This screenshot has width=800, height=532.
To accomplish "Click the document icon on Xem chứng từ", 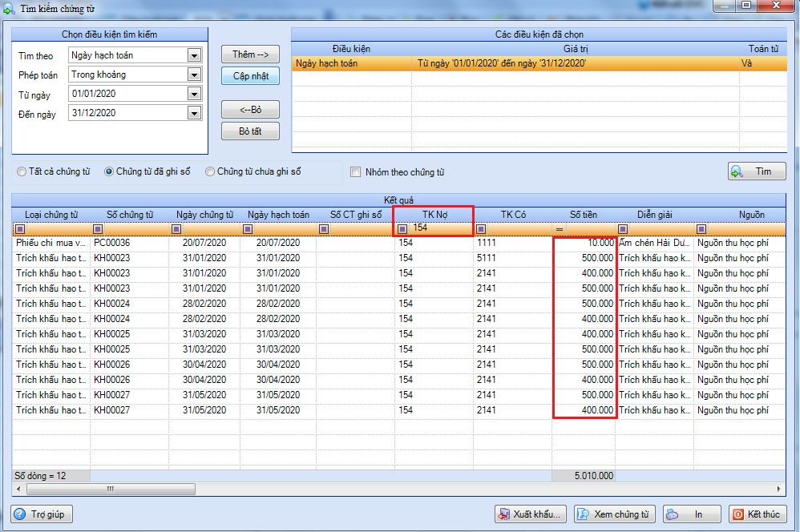I will tap(583, 514).
